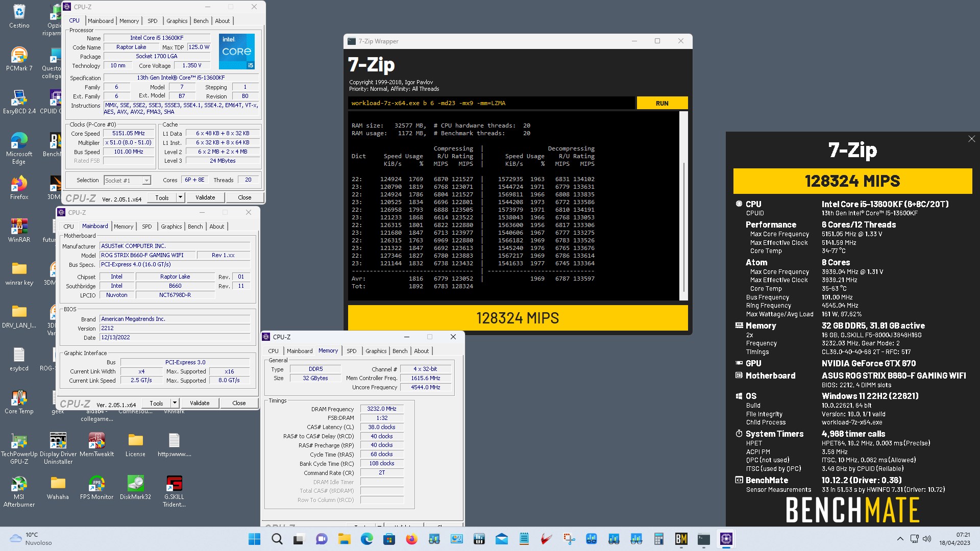Viewport: 980px width, 551px height.
Task: Open Microsoft Store from the taskbar
Action: [389, 539]
